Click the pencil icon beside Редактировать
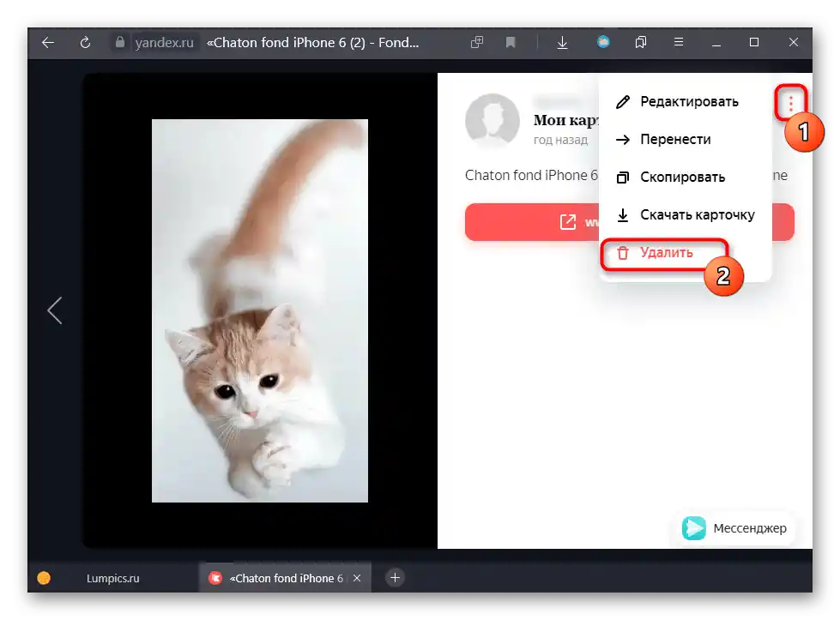The height and width of the screenshot is (620, 840). click(x=623, y=102)
